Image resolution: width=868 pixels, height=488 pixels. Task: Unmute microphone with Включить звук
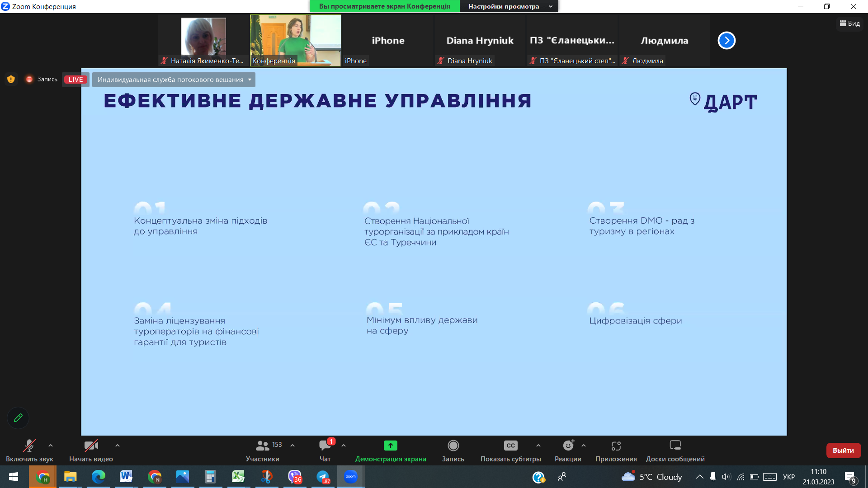[x=29, y=446]
